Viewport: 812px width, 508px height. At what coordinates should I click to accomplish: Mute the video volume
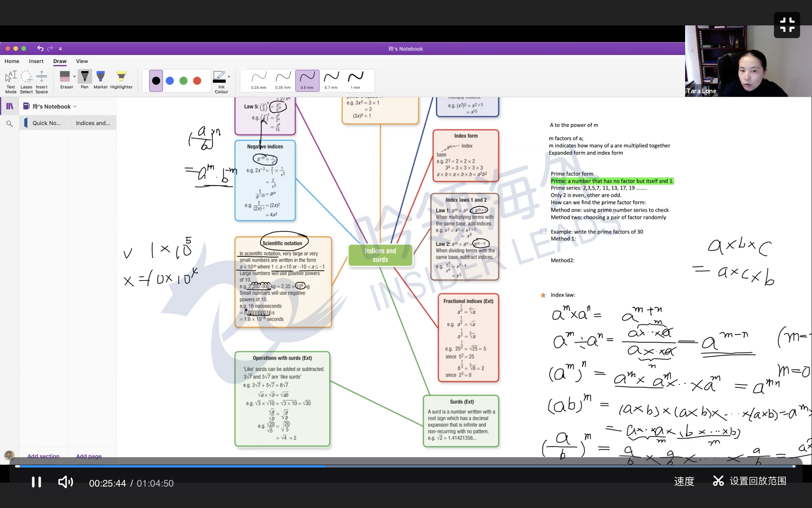pyautogui.click(x=65, y=482)
